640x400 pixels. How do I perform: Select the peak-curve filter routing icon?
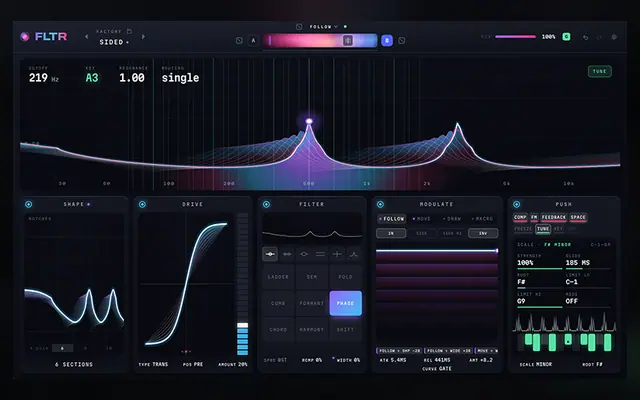point(354,254)
